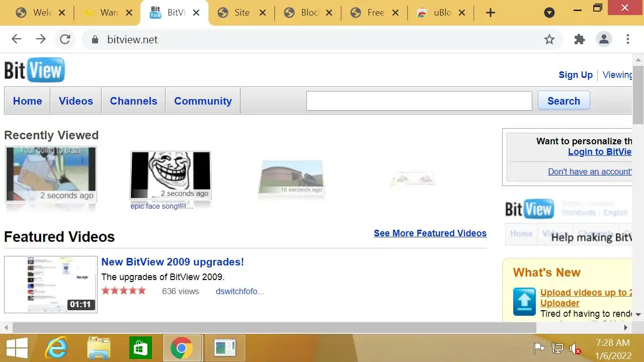644x362 pixels.
Task: Open the Windows Start button
Action: [17, 348]
